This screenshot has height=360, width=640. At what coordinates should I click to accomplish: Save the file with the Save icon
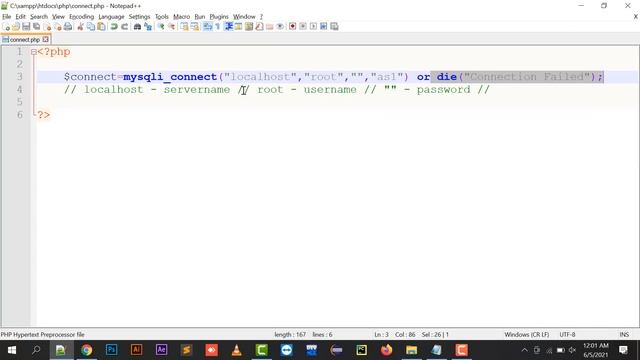click(x=26, y=27)
